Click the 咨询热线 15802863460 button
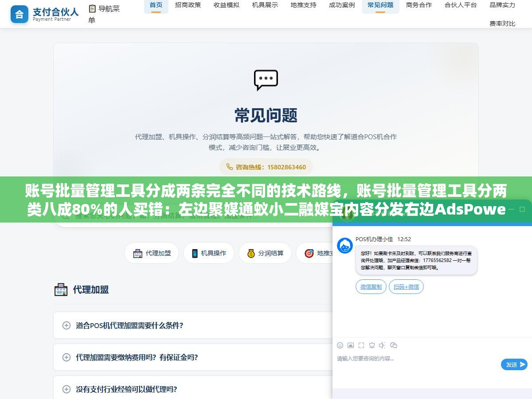The width and height of the screenshot is (532, 399). [x=266, y=167]
